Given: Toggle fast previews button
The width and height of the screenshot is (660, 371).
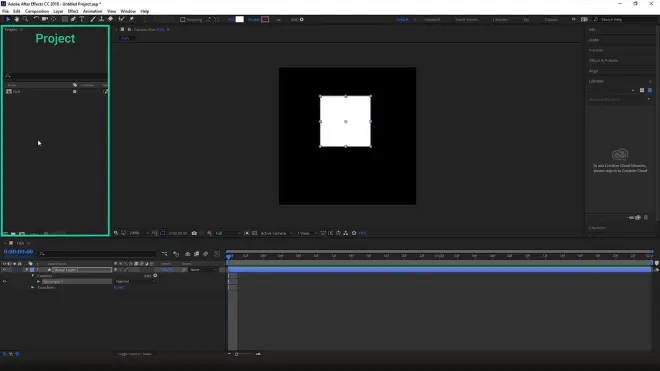Looking at the screenshot, I should pos(331,233).
